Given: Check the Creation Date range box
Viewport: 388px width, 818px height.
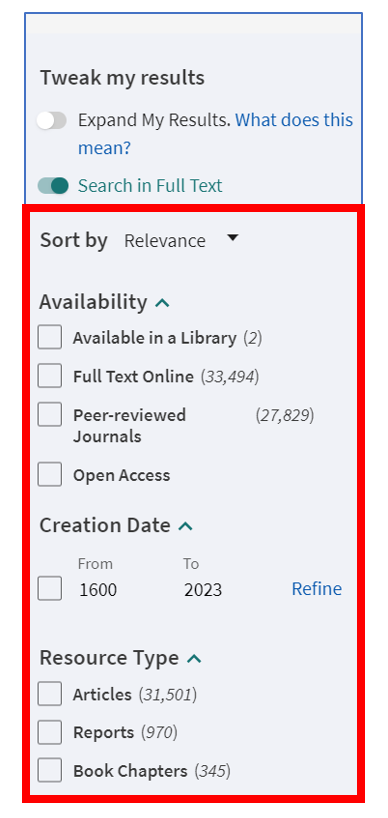Looking at the screenshot, I should point(50,588).
